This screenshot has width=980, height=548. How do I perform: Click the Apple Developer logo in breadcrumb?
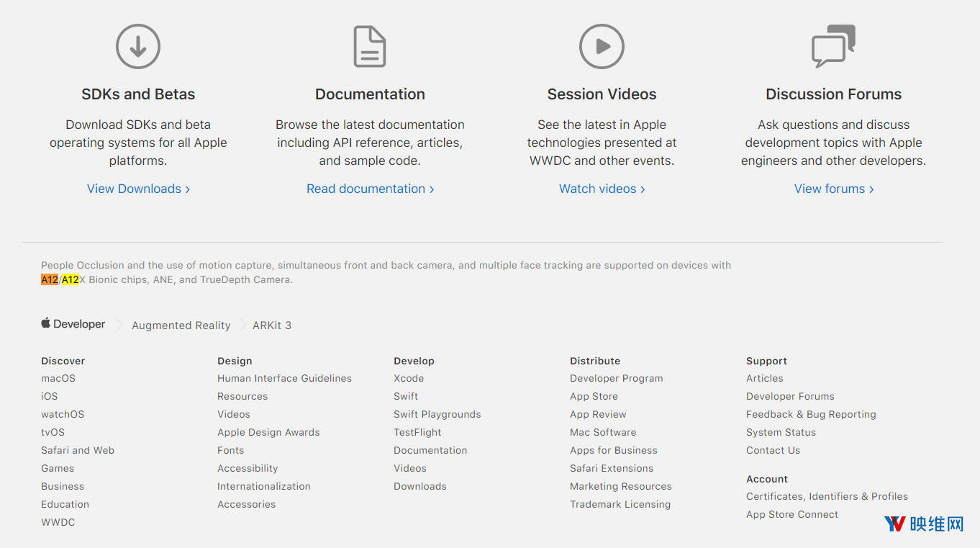(73, 325)
